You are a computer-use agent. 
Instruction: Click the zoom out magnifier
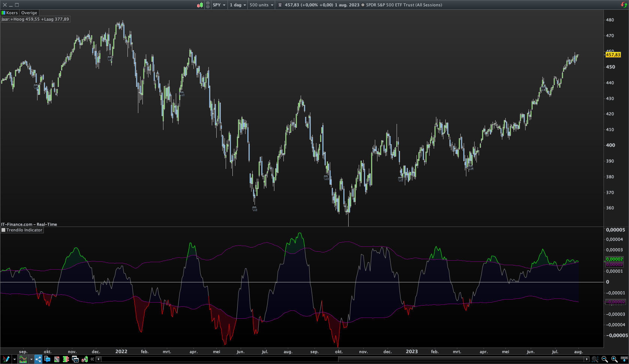[605, 359]
